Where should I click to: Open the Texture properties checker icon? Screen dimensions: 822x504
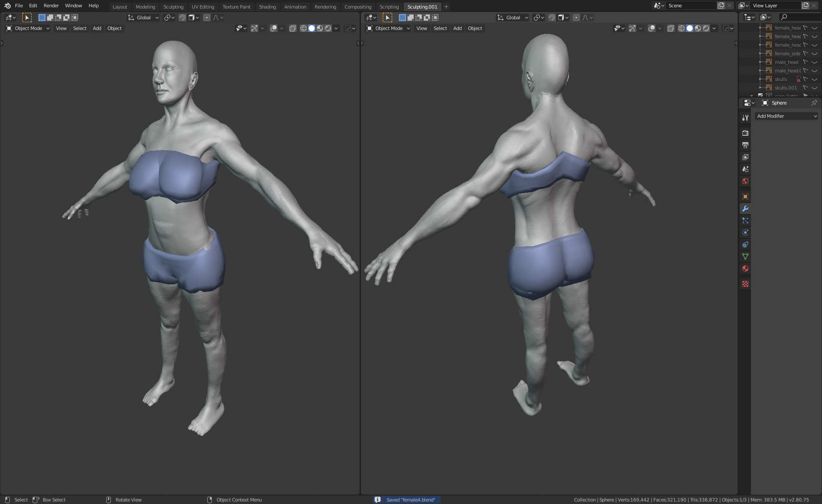pos(745,284)
